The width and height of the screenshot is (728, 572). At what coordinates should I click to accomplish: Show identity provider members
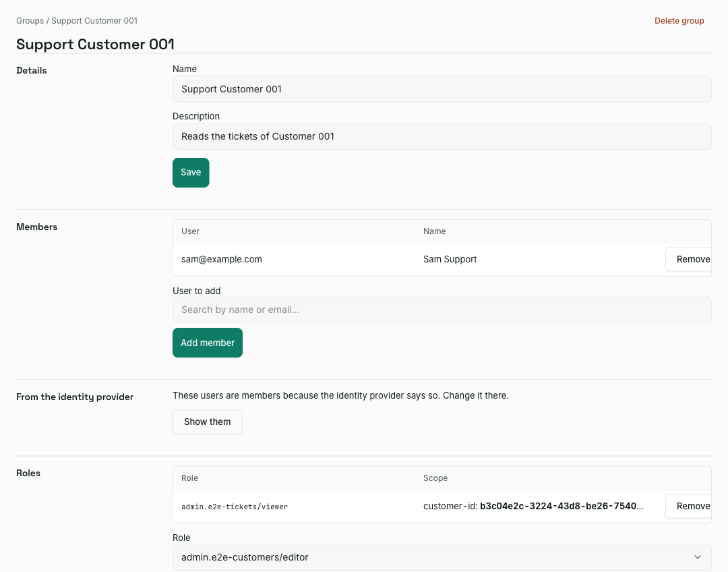click(208, 422)
